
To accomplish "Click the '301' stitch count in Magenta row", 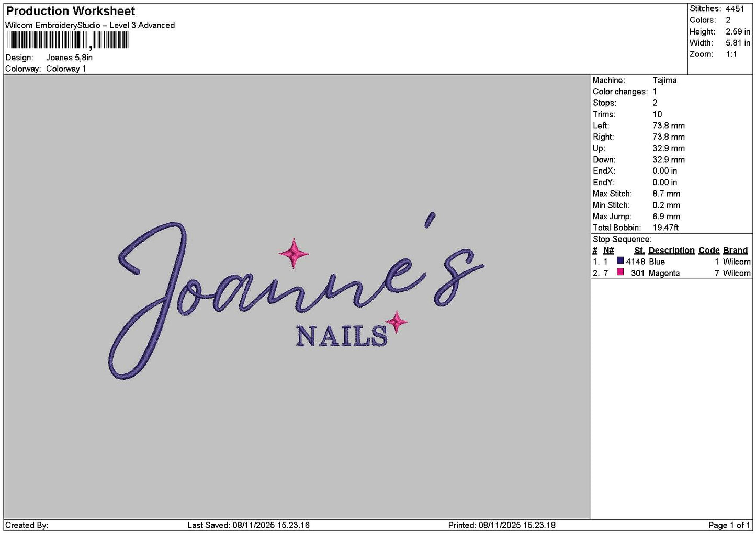I will tap(638, 273).
